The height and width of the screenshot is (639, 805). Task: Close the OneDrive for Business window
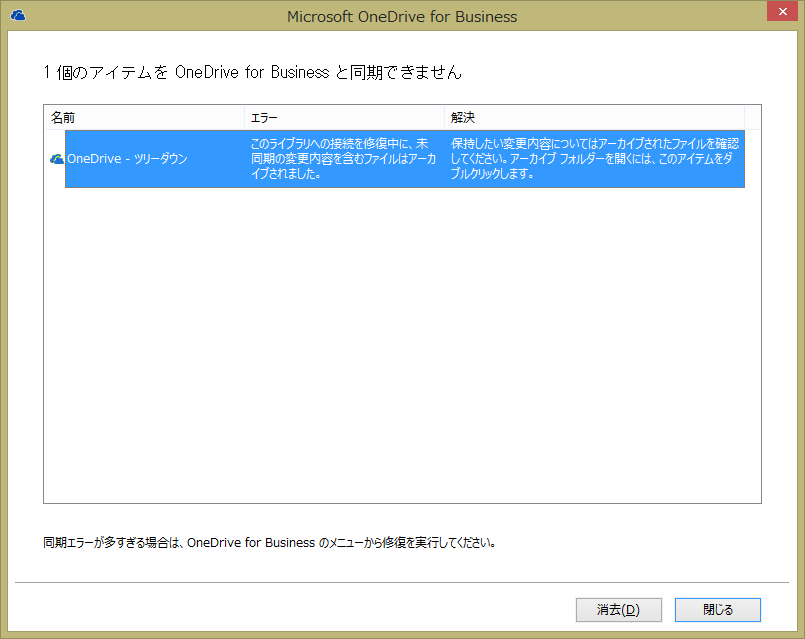(782, 11)
